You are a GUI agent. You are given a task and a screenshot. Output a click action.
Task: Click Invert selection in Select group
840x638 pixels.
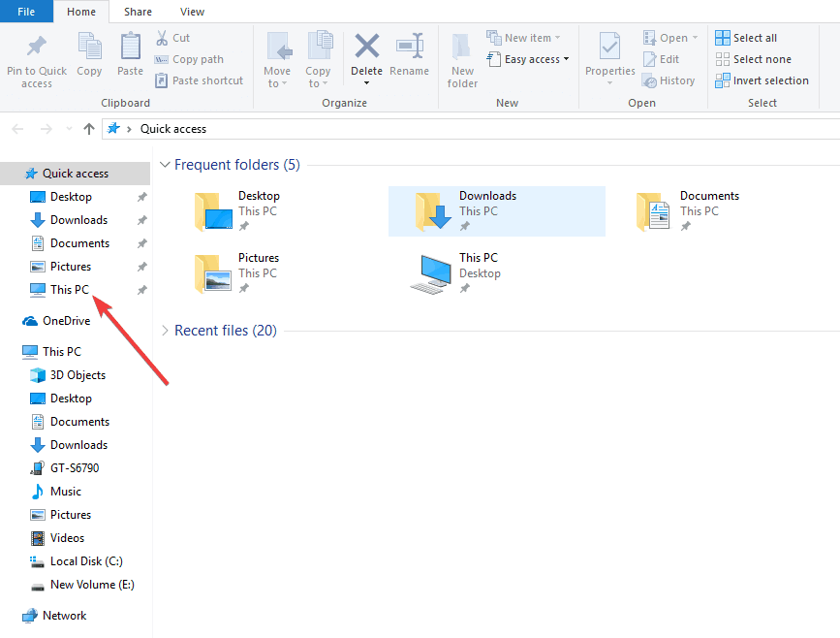click(x=762, y=80)
